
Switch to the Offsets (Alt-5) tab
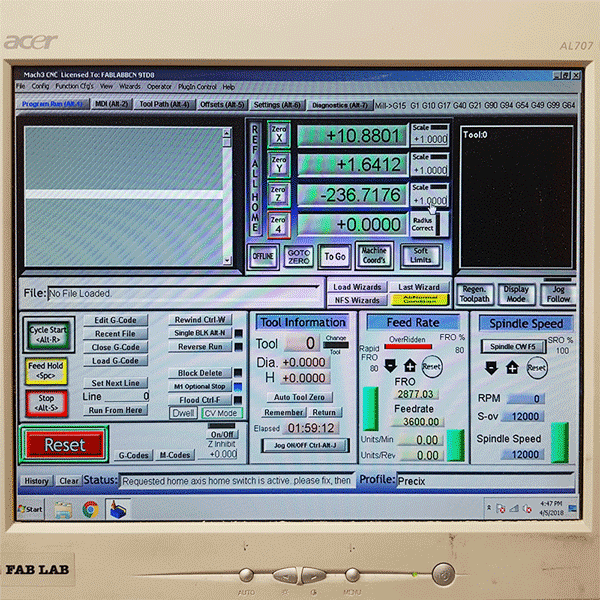pos(222,104)
